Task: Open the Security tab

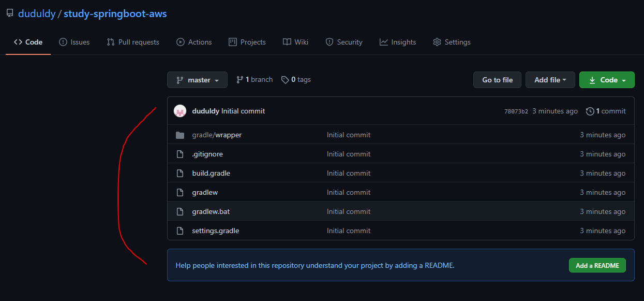Action: (344, 42)
